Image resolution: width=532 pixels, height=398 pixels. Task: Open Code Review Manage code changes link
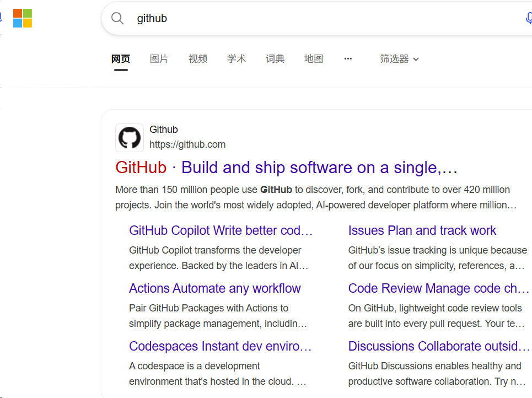click(x=438, y=288)
